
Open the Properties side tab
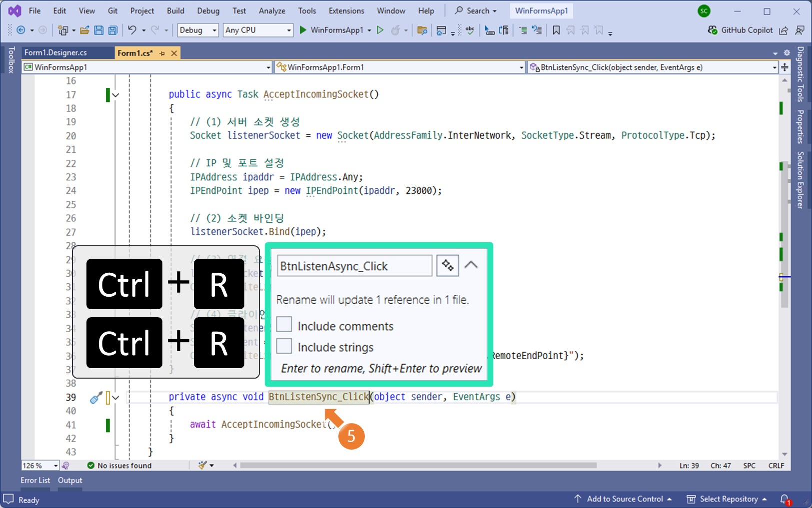[x=800, y=126]
